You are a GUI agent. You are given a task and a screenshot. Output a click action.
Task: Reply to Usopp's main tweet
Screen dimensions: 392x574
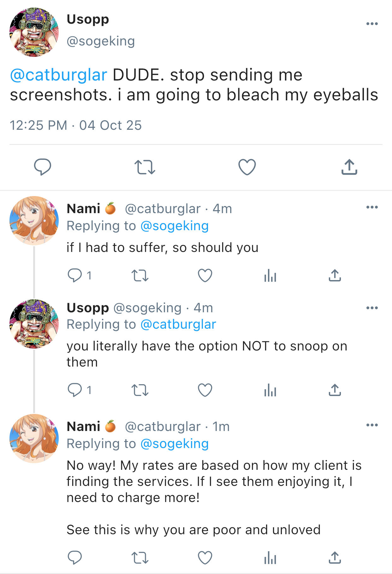[43, 167]
